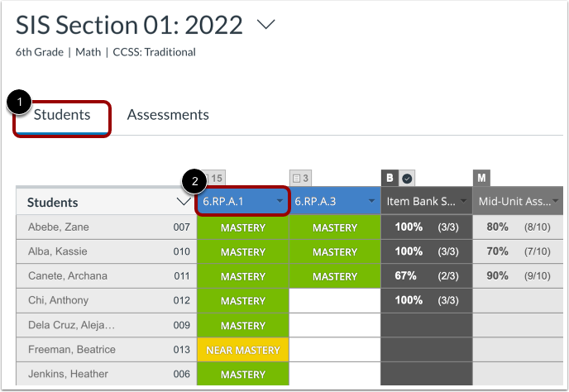Click the checkmark badge above Item Bank column

tap(406, 178)
